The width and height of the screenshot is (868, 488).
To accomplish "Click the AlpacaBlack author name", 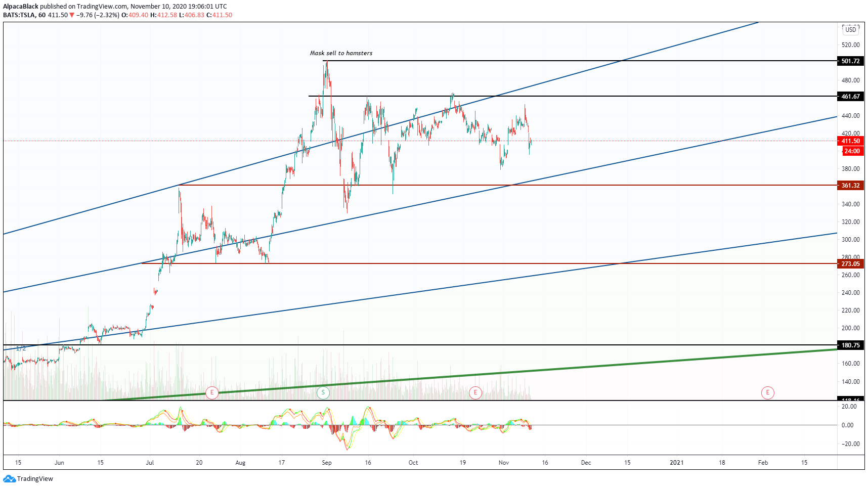I will point(21,7).
